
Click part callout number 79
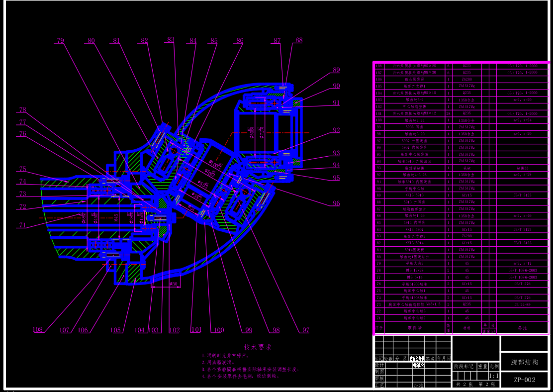pos(60,41)
